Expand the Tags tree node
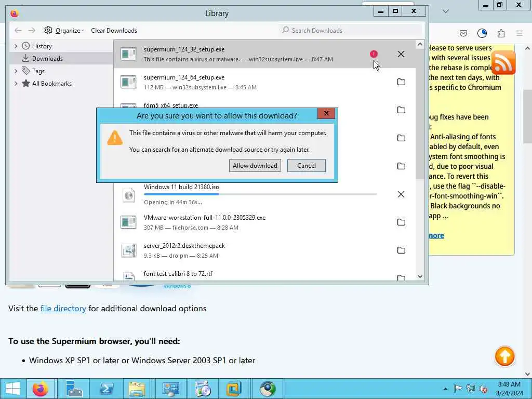 16,71
